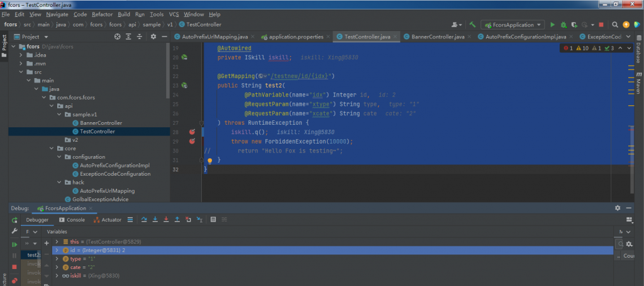Open debug panel gear settings

(618, 209)
